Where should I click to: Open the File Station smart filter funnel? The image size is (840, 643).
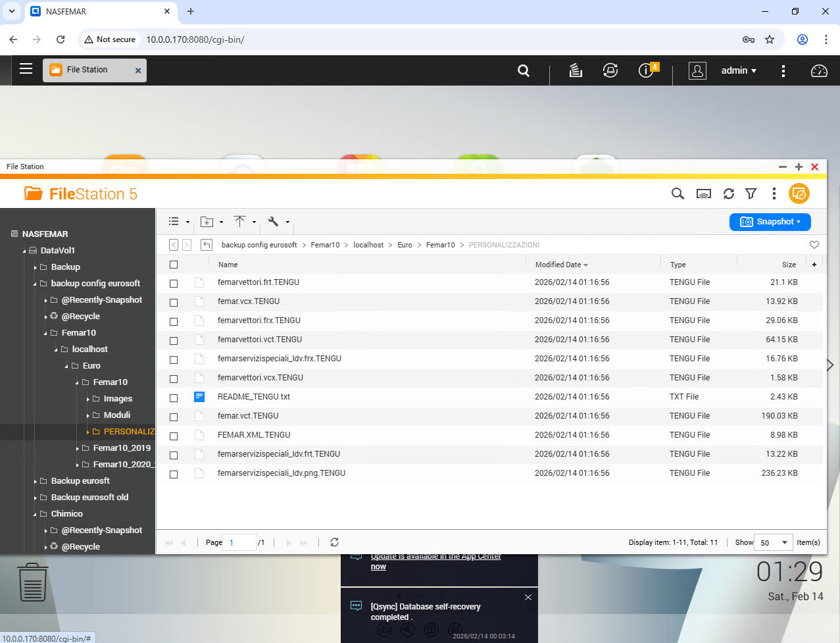751,193
